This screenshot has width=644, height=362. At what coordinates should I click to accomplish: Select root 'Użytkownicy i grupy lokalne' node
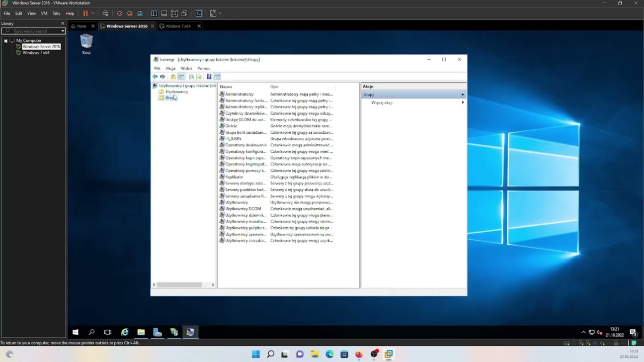tap(187, 86)
